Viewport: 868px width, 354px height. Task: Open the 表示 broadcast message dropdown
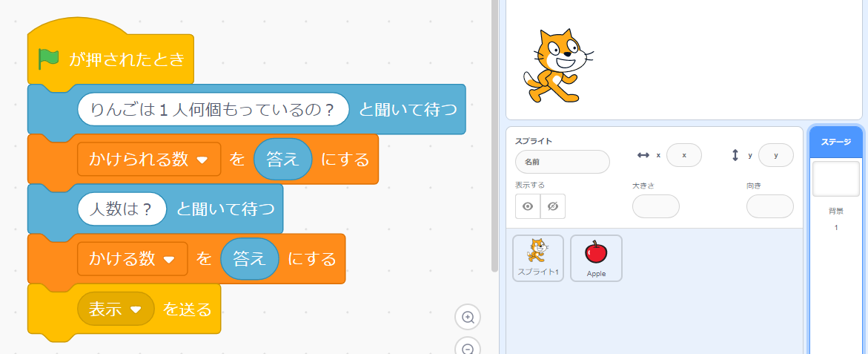coord(135,309)
